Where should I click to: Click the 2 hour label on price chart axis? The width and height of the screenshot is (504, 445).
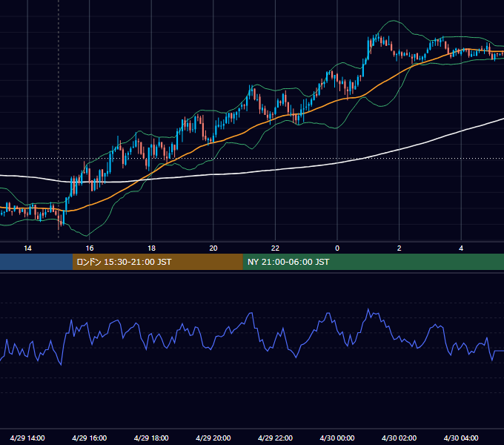click(x=399, y=248)
